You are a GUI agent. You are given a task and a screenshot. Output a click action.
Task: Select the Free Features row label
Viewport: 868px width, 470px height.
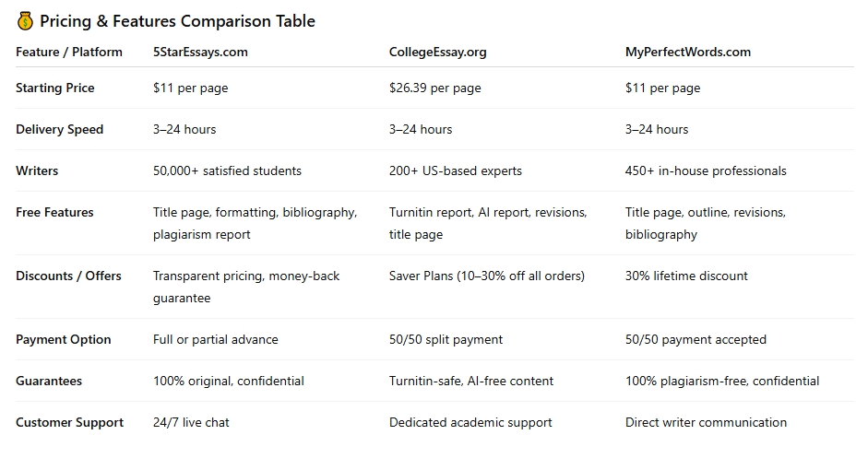coord(54,213)
